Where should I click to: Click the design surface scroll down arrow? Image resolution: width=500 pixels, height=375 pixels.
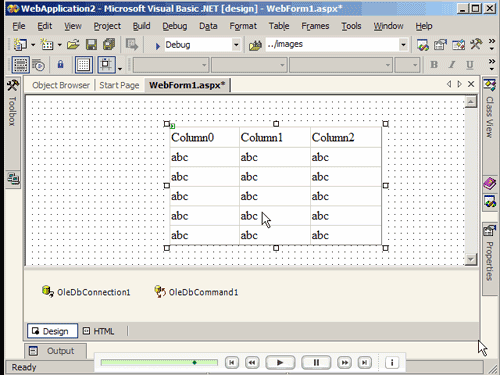pos(470,259)
